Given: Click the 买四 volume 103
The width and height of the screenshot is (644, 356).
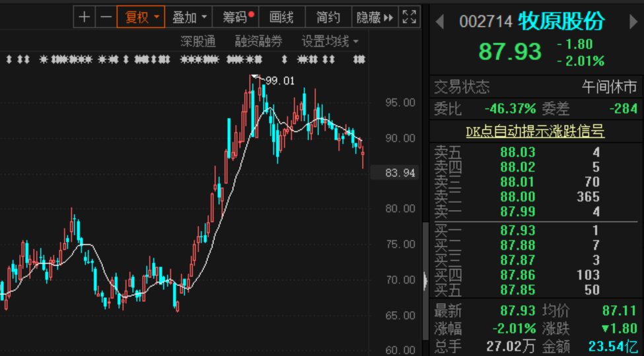Looking at the screenshot, I should click(x=588, y=275).
